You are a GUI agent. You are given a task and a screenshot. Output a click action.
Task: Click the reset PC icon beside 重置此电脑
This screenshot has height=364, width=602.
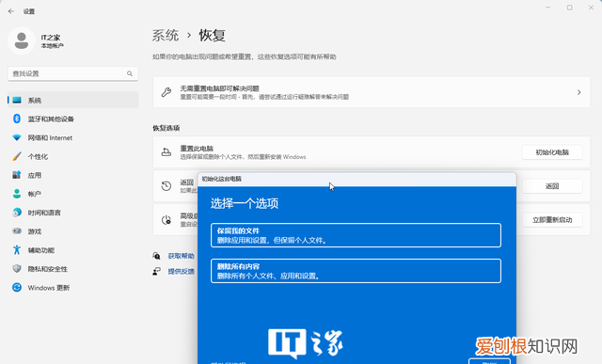(166, 152)
